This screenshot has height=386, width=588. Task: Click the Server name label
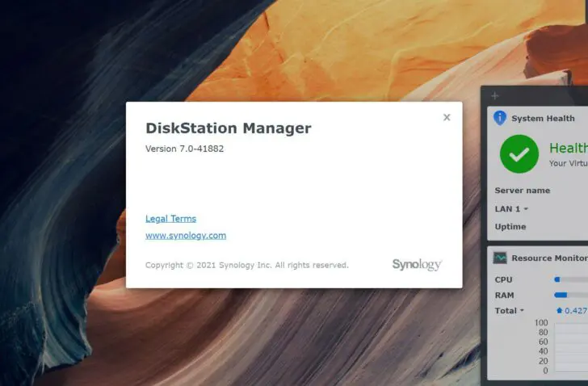coord(523,191)
